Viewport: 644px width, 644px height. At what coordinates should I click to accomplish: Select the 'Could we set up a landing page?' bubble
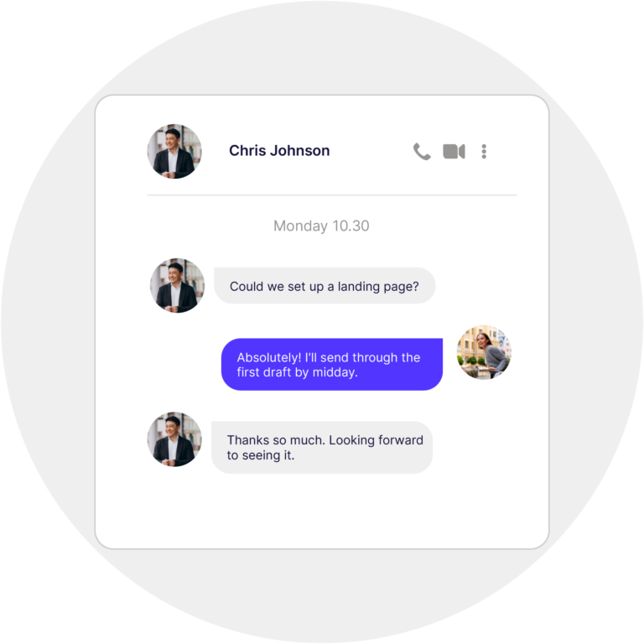click(x=325, y=286)
